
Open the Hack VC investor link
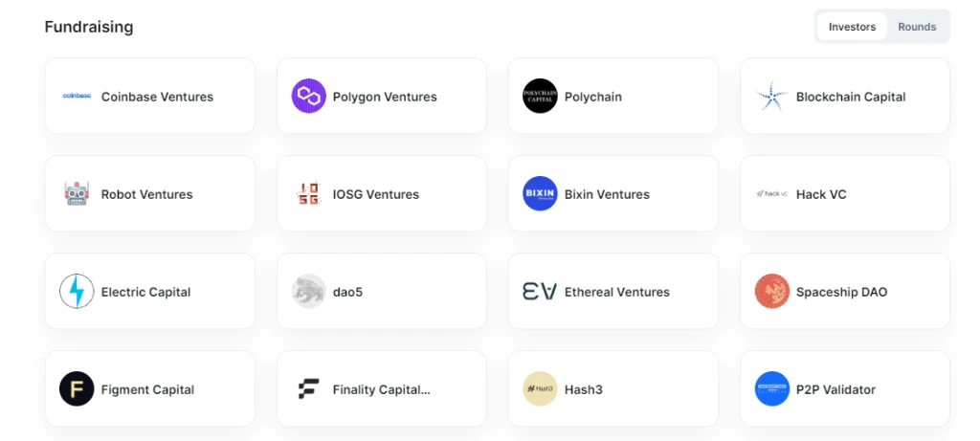[x=844, y=193]
